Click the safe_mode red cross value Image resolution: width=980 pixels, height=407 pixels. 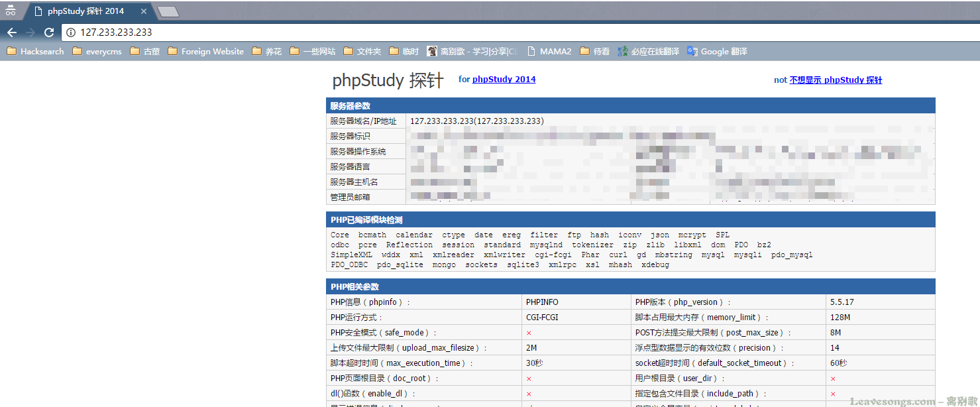point(529,333)
